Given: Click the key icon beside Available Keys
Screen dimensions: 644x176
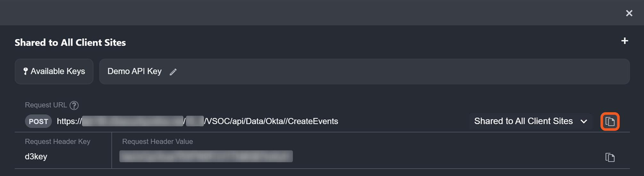Looking at the screenshot, I should [26, 71].
